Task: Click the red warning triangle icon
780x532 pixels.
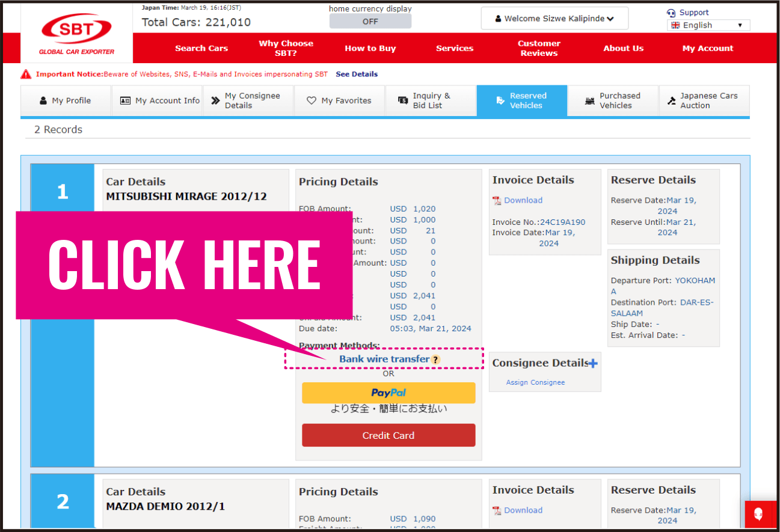Action: (26, 74)
